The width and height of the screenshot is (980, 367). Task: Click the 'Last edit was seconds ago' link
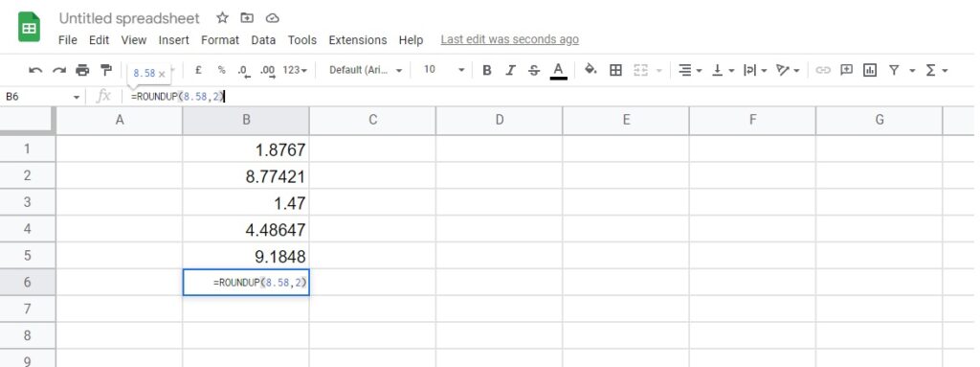pos(509,39)
